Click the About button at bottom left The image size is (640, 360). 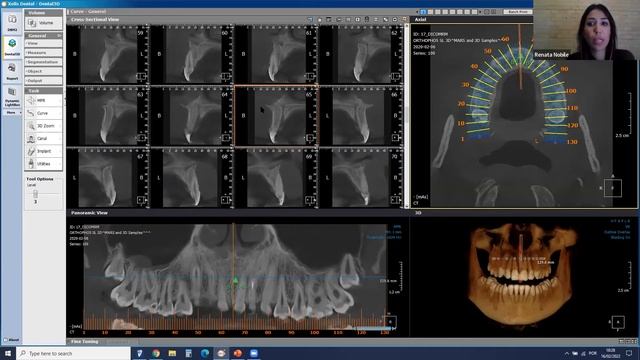(12, 340)
